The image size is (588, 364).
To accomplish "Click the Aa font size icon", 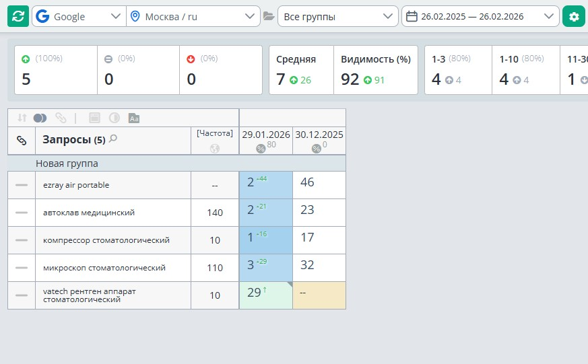I will [134, 118].
